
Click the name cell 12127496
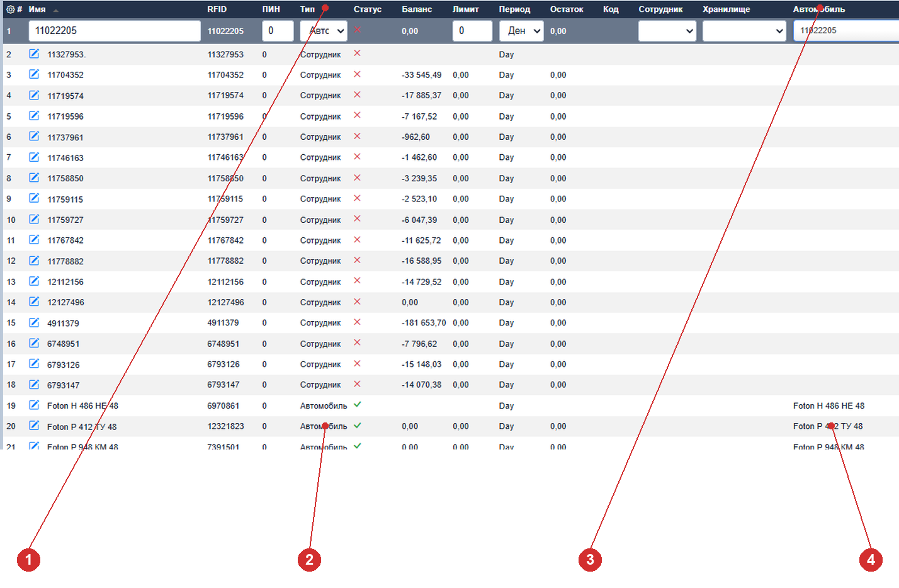[65, 302]
